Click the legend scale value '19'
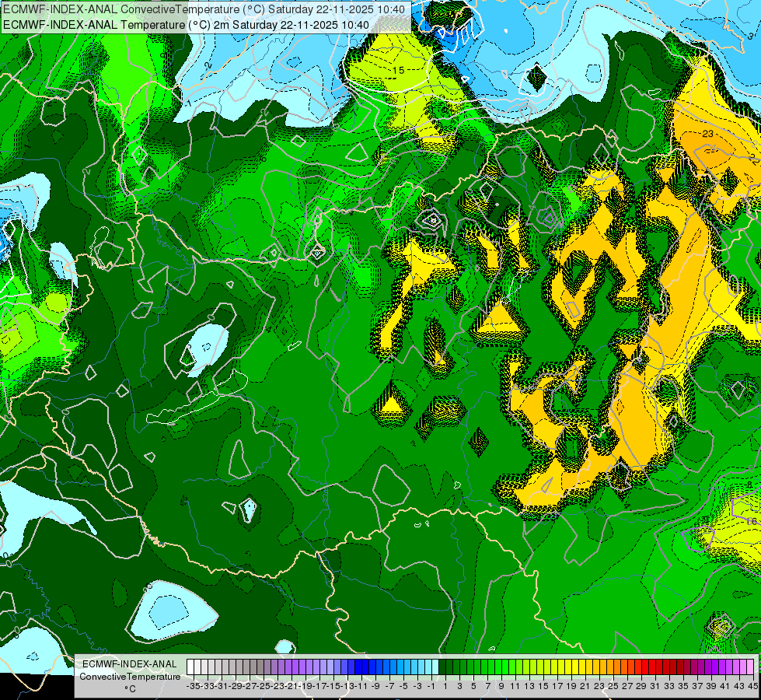The width and height of the screenshot is (761, 700). tap(571, 687)
